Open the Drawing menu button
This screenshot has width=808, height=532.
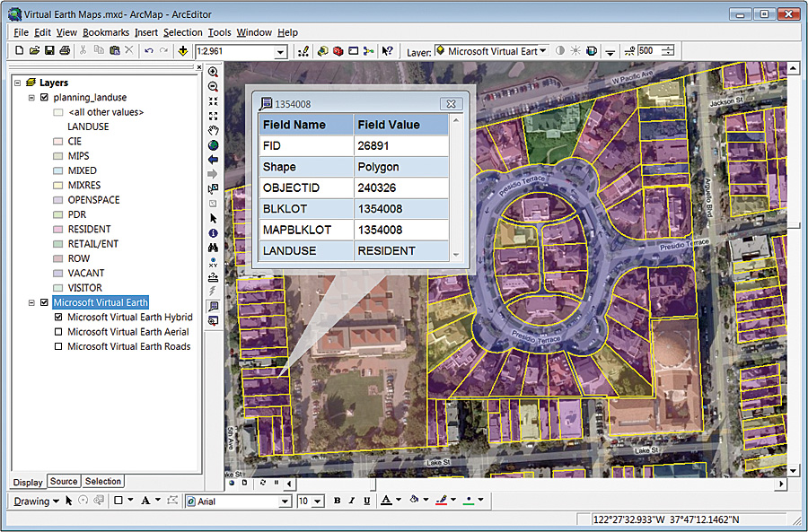click(x=36, y=501)
